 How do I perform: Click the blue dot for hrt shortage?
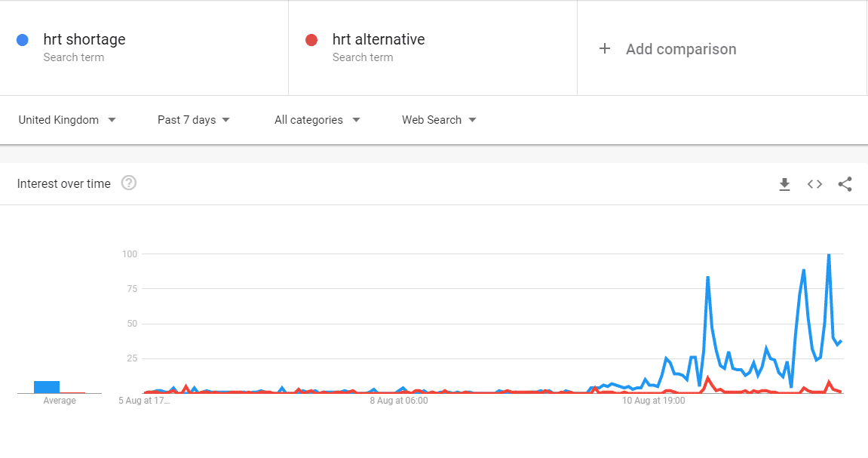click(22, 40)
